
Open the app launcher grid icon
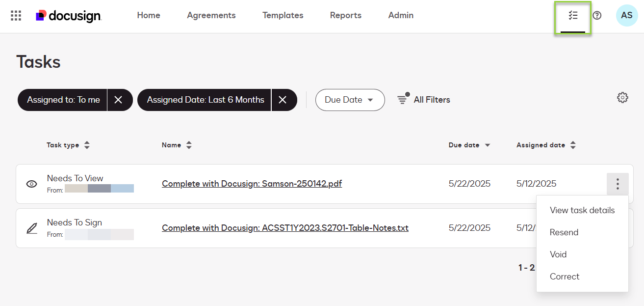[x=16, y=16]
